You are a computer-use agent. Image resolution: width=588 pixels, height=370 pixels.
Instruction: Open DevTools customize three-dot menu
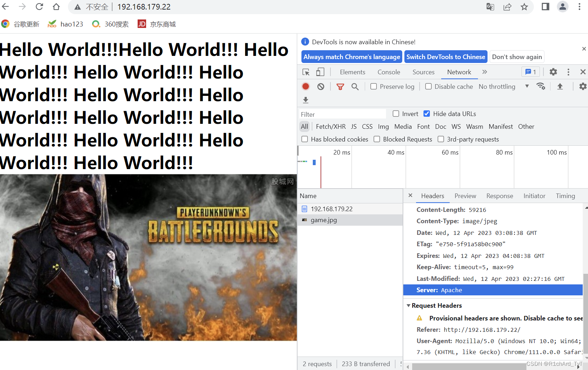(569, 72)
